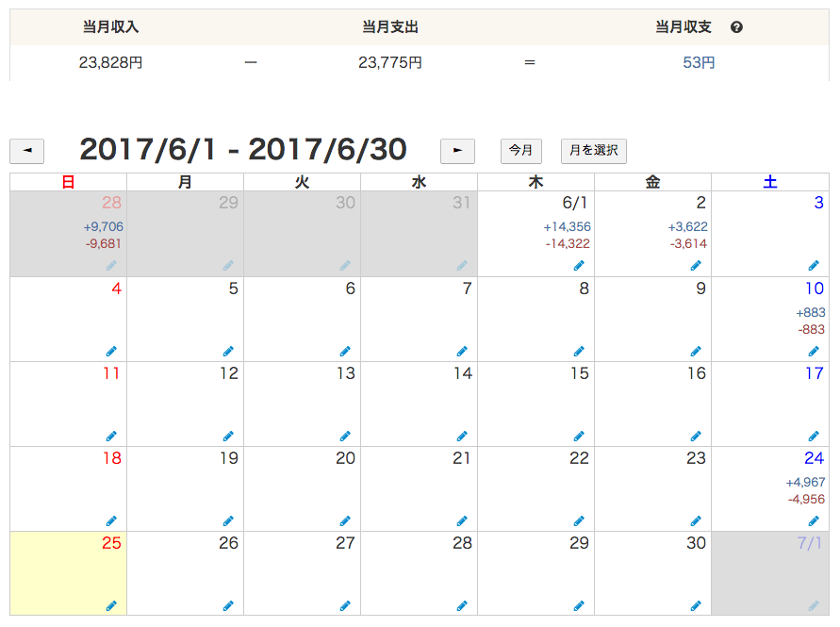Click pencil icon on day 2
The image size is (840, 627).
696,265
